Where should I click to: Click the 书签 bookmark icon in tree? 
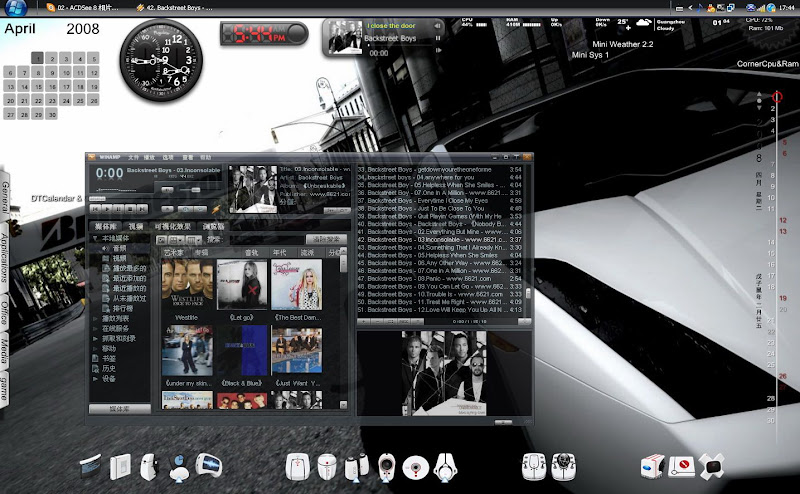95,358
